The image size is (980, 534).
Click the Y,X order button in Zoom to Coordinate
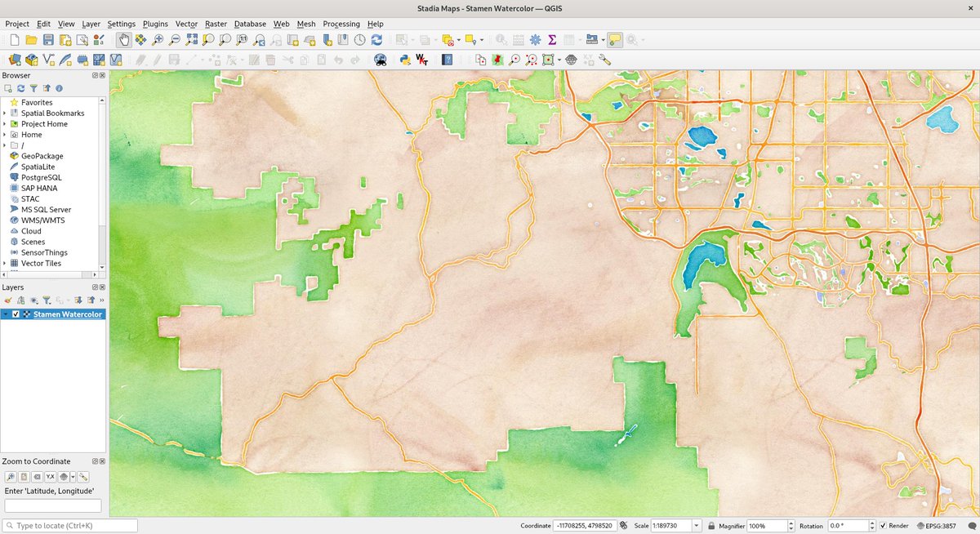(x=50, y=477)
